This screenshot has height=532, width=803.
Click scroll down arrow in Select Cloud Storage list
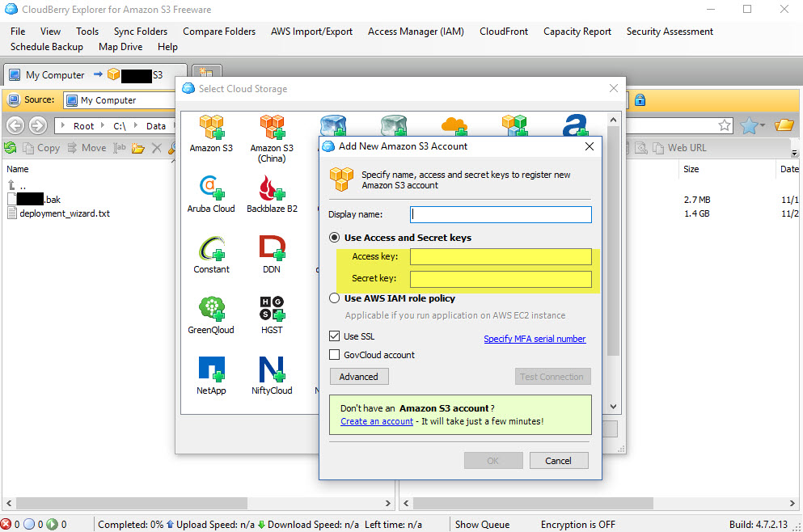613,406
